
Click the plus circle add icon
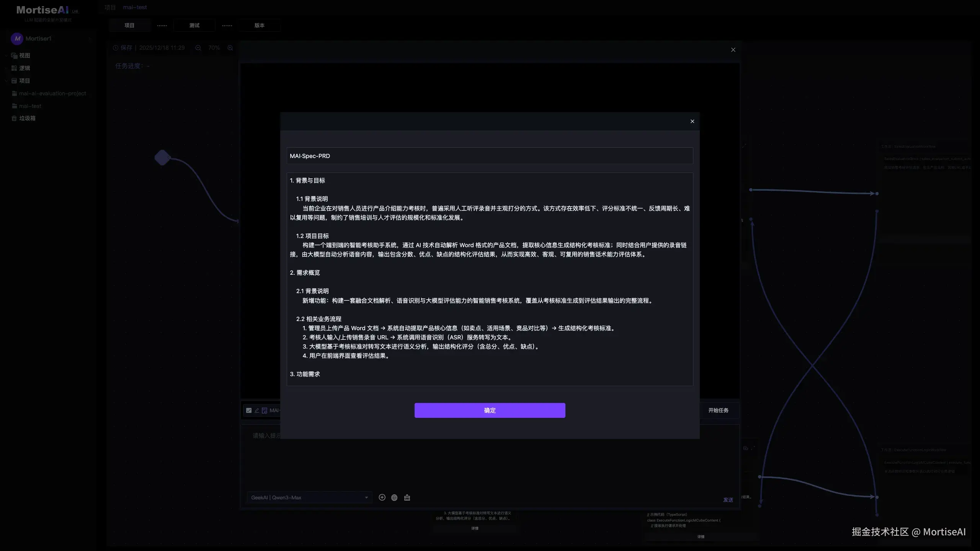[x=382, y=497]
